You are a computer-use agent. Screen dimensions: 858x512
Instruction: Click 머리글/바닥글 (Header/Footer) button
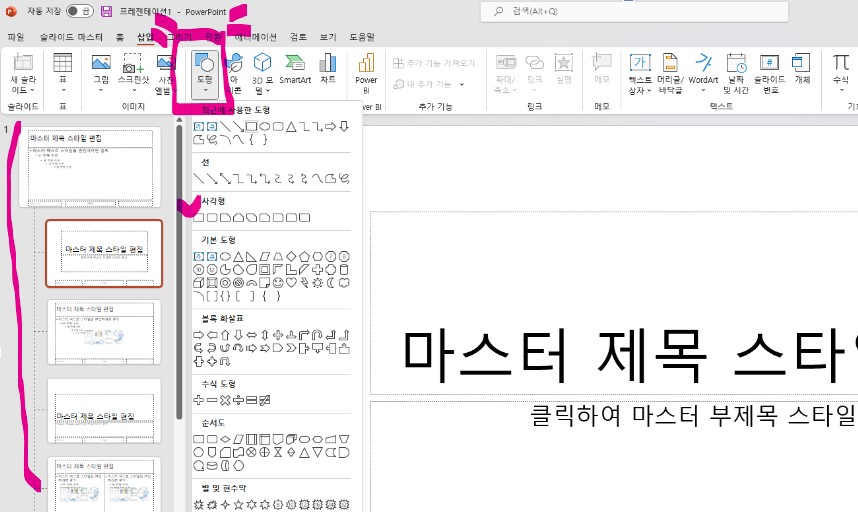pos(670,74)
